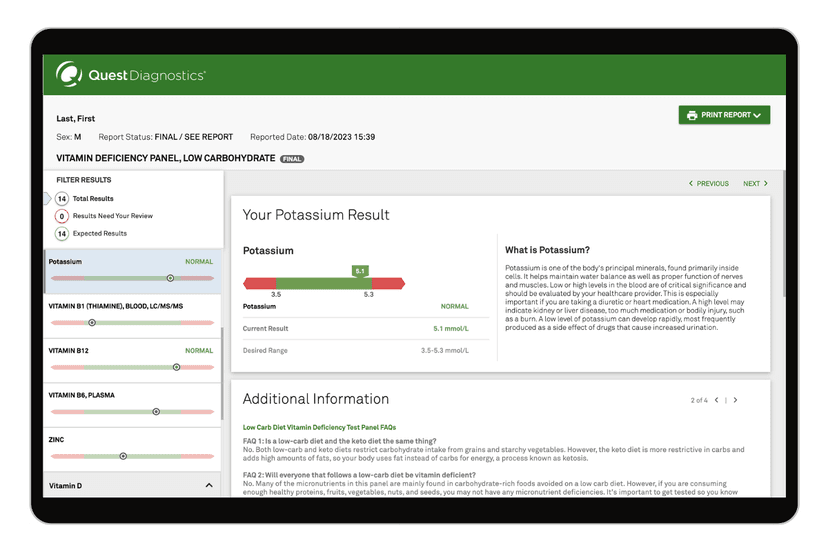This screenshot has height=552, width=828.
Task: Click the '3.5-5.3 mmol/L' desired range value
Action: coord(445,351)
